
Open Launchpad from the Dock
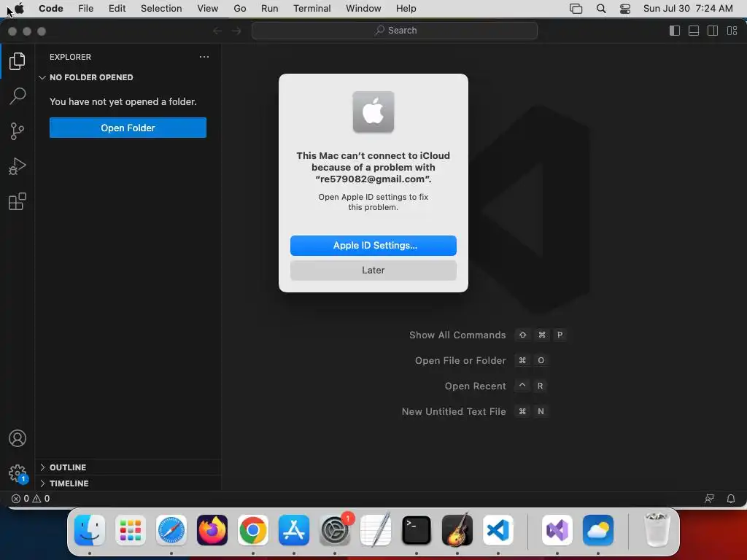pyautogui.click(x=131, y=530)
